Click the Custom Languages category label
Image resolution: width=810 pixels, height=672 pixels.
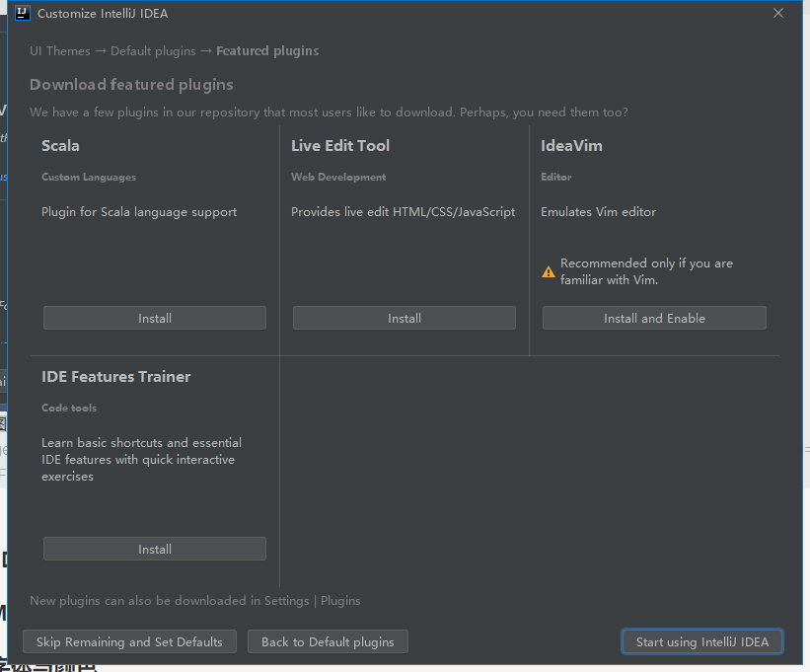point(89,178)
